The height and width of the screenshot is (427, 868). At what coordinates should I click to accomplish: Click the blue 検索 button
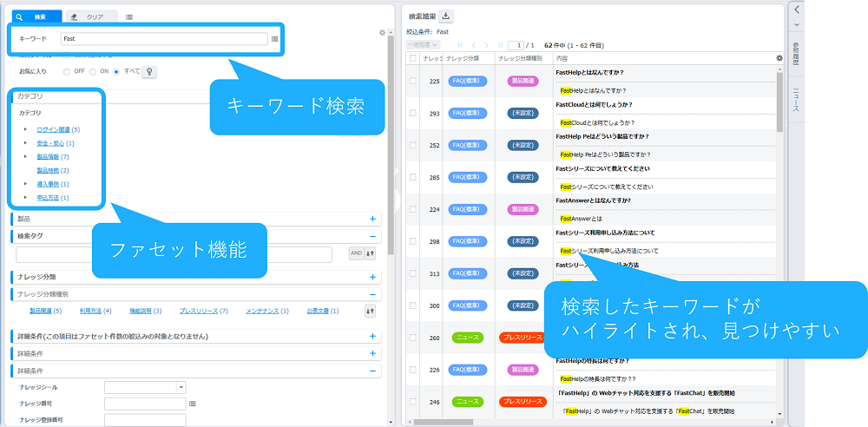click(x=35, y=16)
